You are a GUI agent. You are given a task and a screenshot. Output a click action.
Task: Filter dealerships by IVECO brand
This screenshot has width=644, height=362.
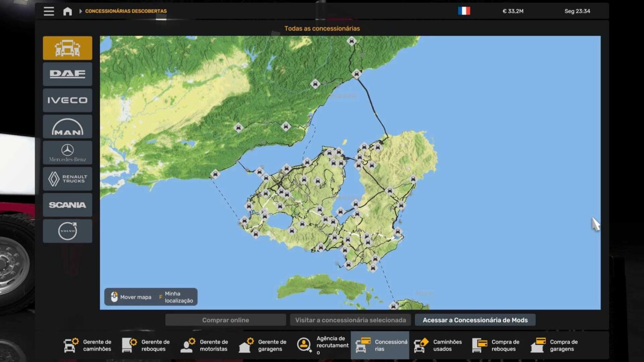click(68, 100)
